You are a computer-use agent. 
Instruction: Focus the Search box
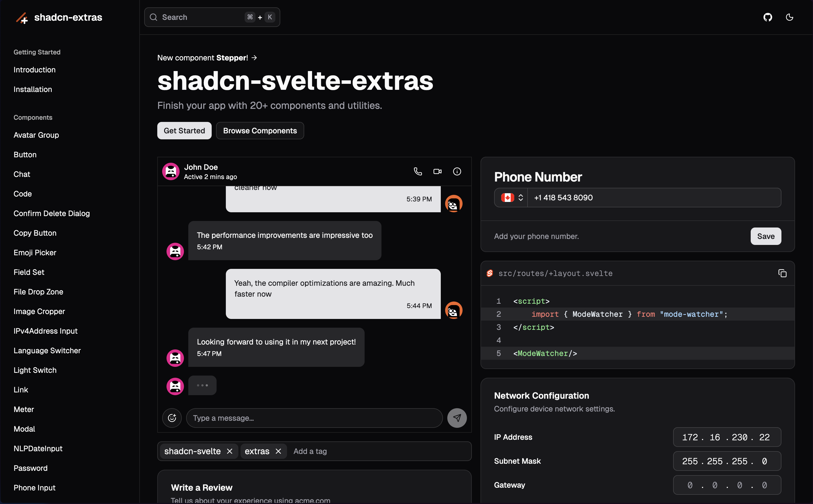coord(212,17)
